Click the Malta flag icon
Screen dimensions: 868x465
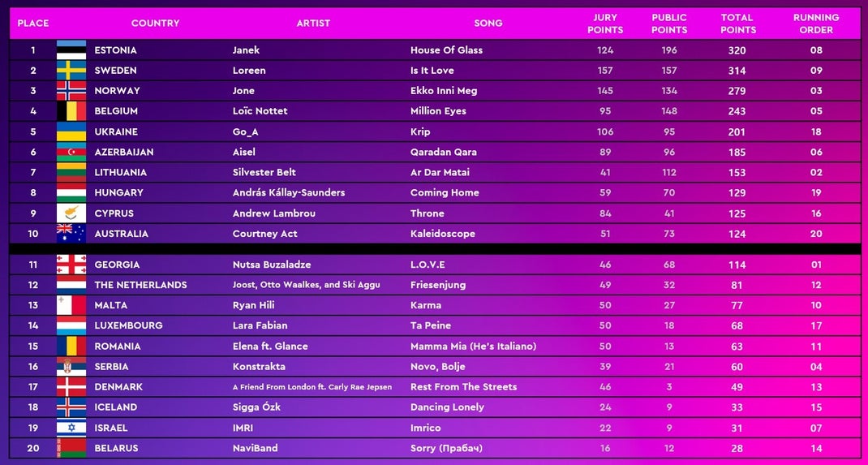pos(71,305)
